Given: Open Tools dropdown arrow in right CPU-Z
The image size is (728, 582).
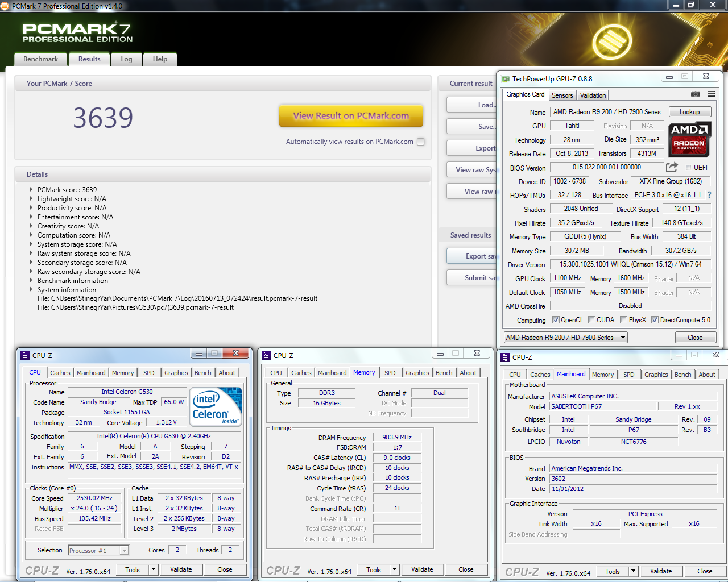Looking at the screenshot, I should point(633,571).
